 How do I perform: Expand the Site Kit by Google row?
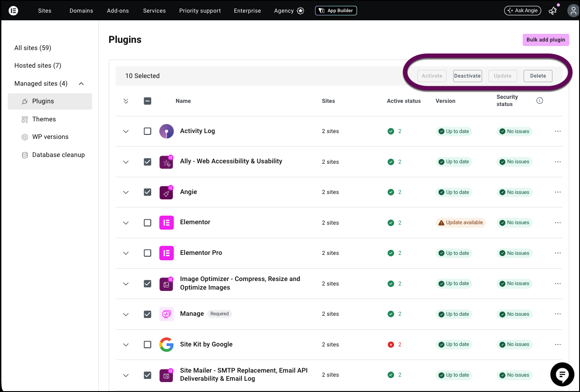(126, 345)
